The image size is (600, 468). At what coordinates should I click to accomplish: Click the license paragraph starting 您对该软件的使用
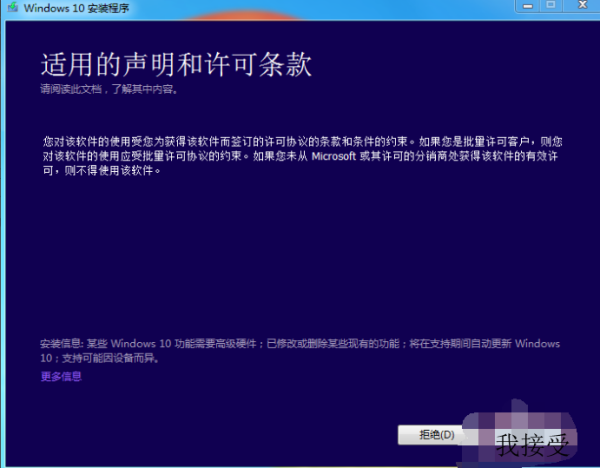point(302,156)
